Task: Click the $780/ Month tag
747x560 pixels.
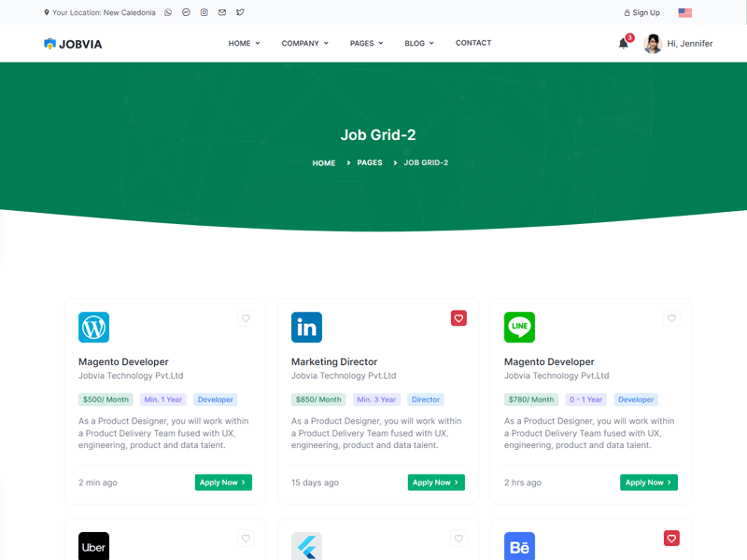Action: click(x=531, y=399)
